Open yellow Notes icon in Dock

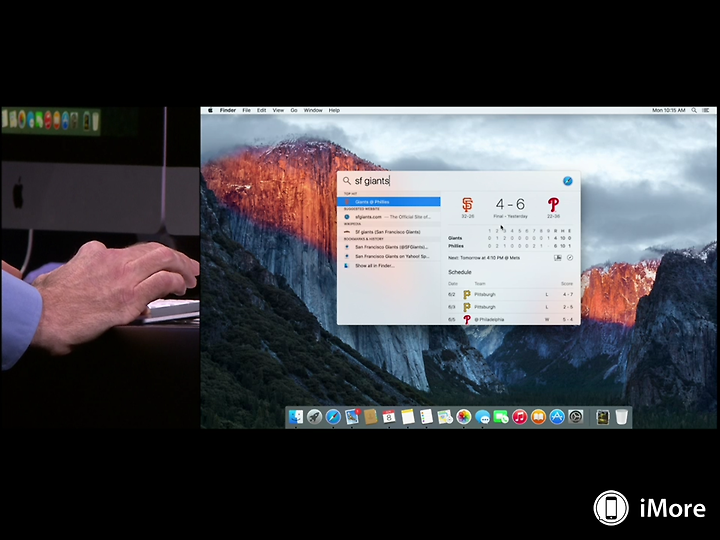[408, 417]
